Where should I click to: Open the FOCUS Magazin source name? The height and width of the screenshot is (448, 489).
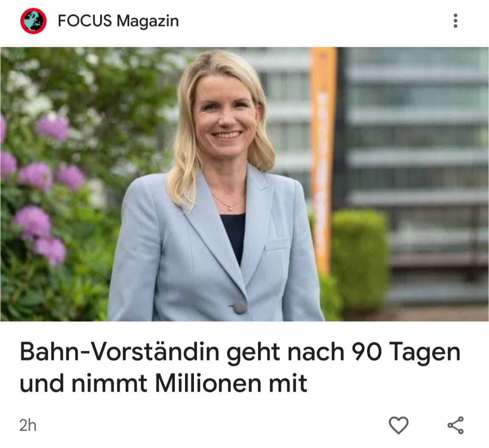pos(118,21)
